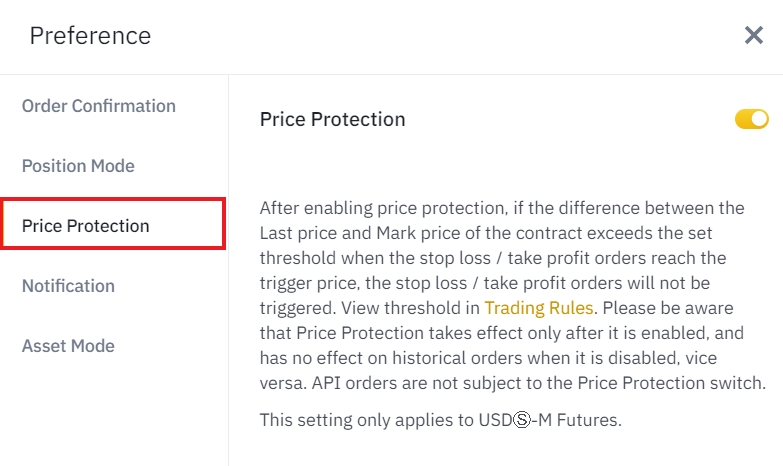Go to the Notification settings tab

(68, 286)
